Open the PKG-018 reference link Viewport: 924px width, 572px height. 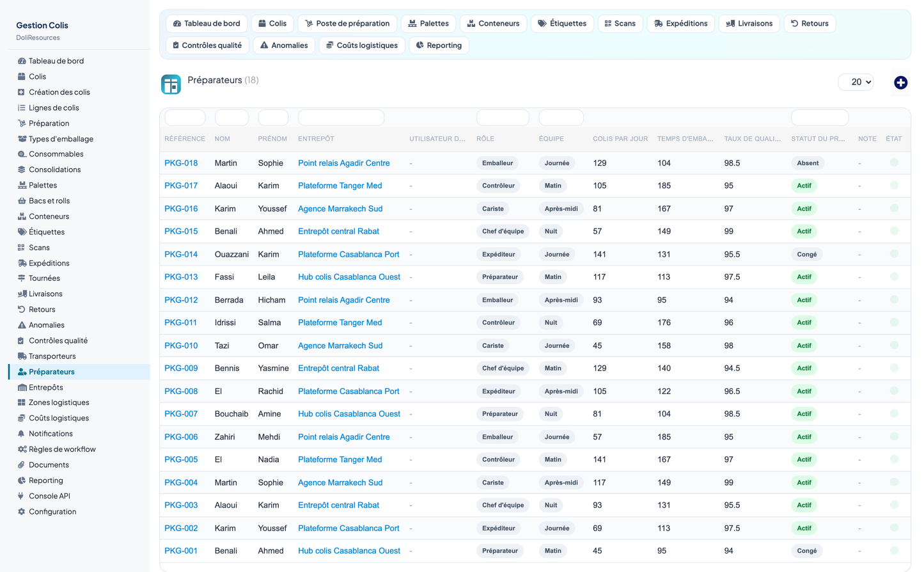181,163
